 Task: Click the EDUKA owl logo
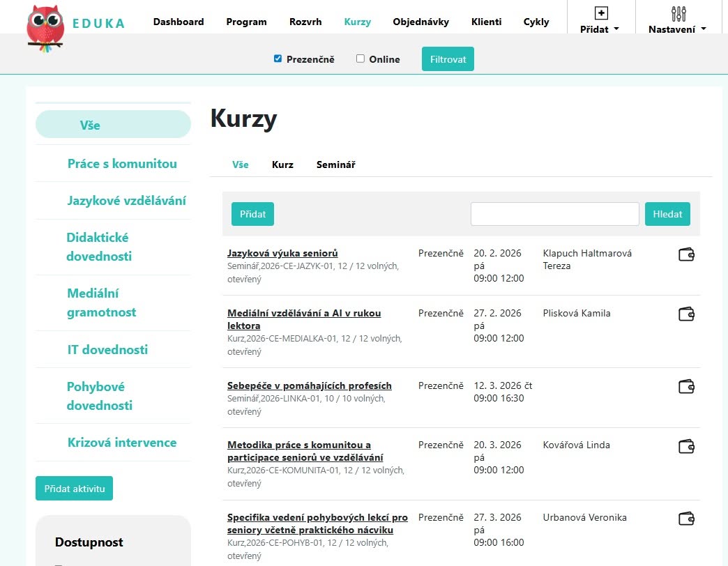point(45,29)
